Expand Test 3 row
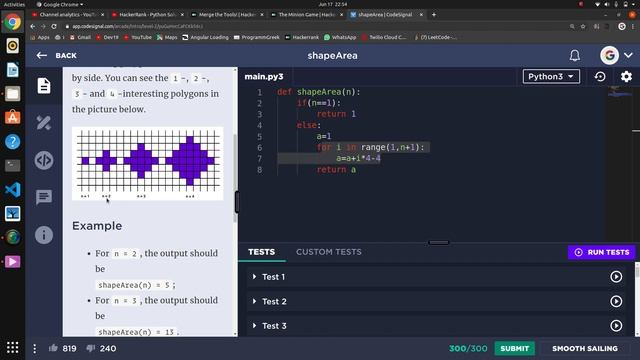The image size is (640, 360). click(435, 326)
